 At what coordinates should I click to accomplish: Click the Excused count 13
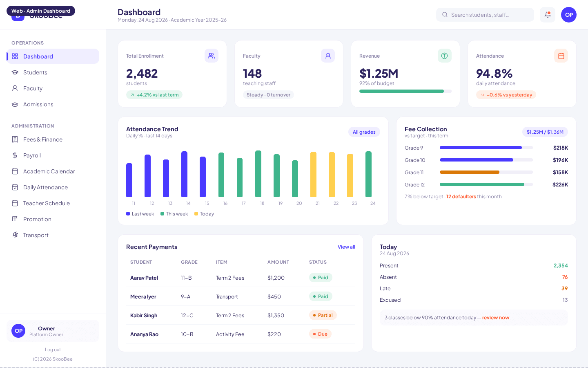[x=565, y=300]
